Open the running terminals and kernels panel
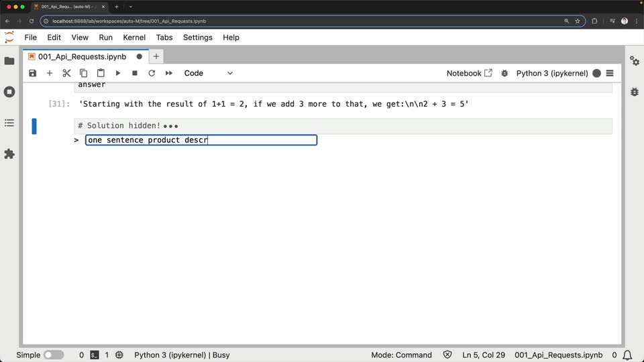Screen dimensions: 644x362 9,92
